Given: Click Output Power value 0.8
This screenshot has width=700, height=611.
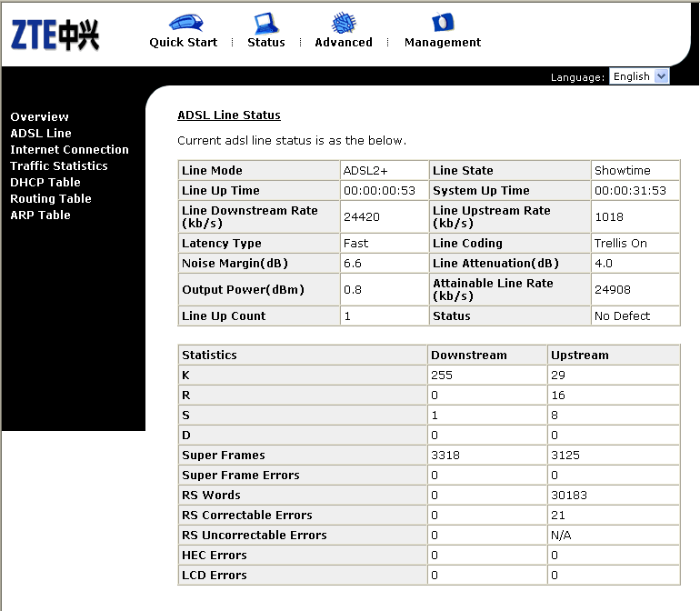Looking at the screenshot, I should (352, 290).
